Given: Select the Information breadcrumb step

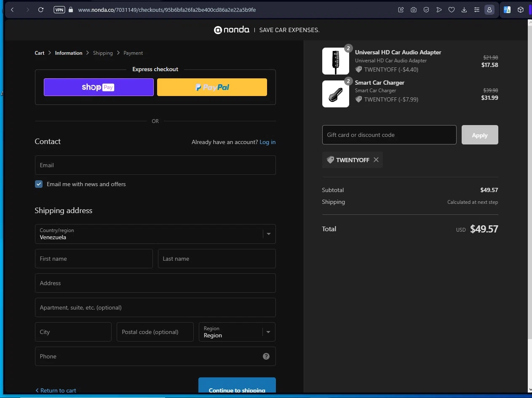Looking at the screenshot, I should pos(69,53).
